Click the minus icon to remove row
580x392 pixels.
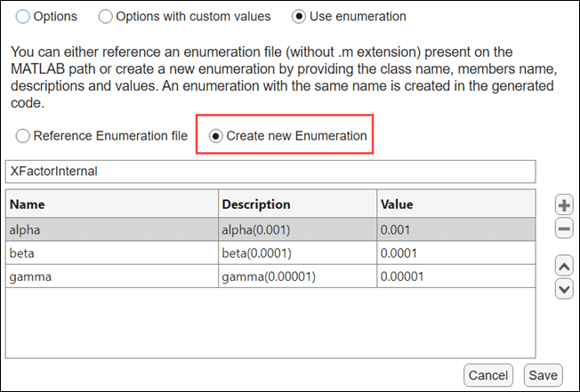pyautogui.click(x=563, y=228)
